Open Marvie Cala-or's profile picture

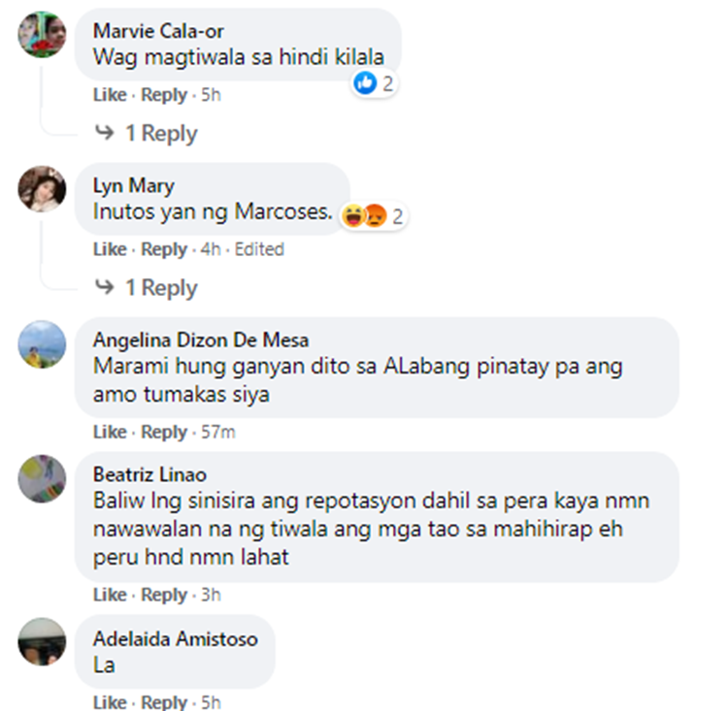[42, 34]
